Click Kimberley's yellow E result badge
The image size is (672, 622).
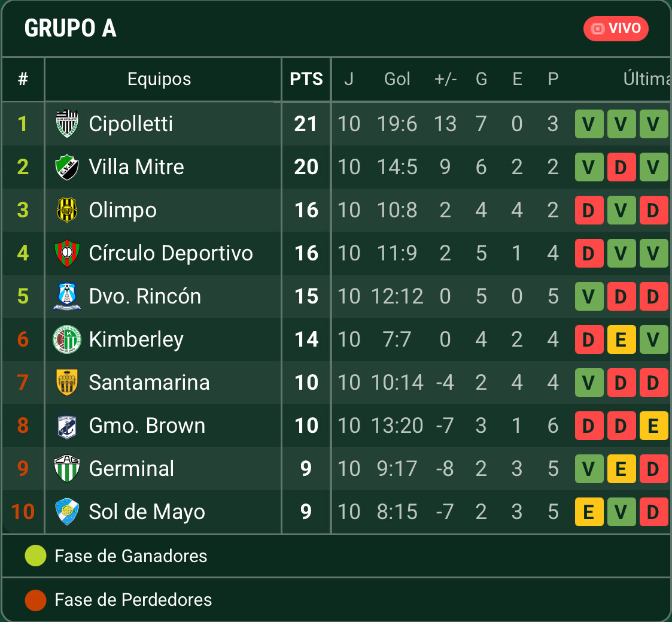pyautogui.click(x=621, y=339)
